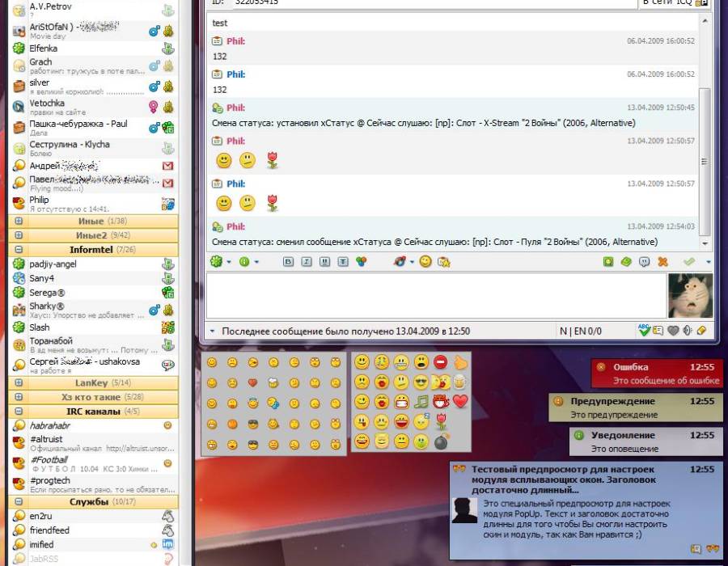728x566 pixels.
Task: Open the dropdown arrow beside send checkmark
Action: tap(708, 262)
